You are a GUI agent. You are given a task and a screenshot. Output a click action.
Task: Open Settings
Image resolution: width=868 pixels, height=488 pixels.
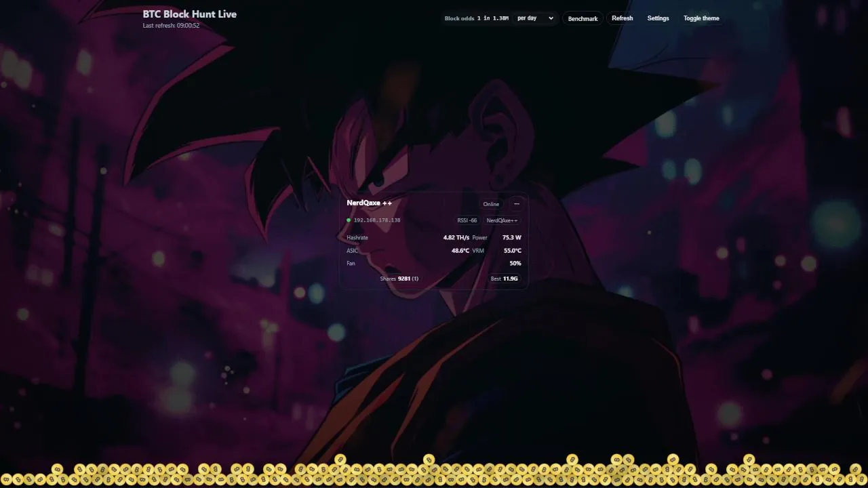658,18
